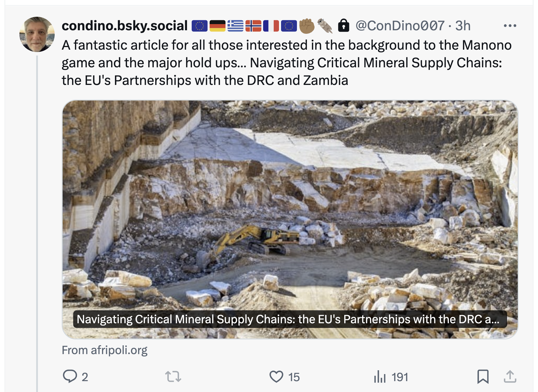Open the three-dot more options menu
This screenshot has height=392, width=538.
click(510, 26)
